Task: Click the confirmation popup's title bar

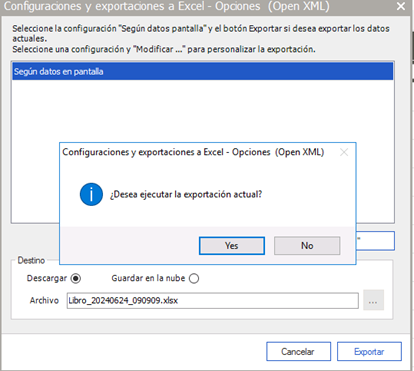Action: [200, 152]
